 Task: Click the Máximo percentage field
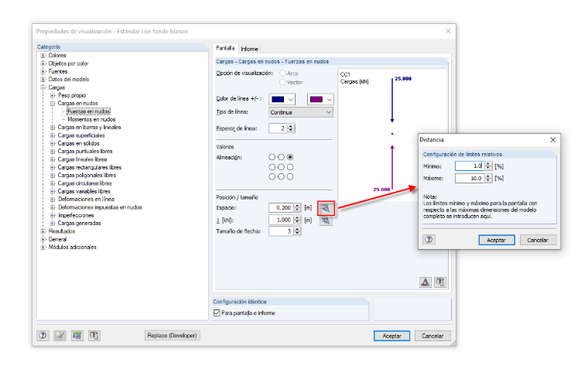tap(470, 178)
